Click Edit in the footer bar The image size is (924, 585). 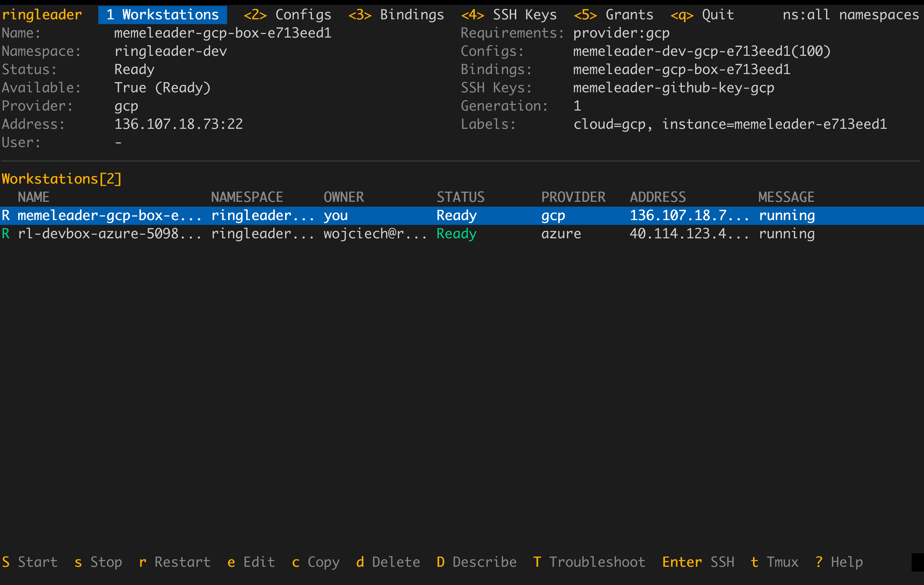251,562
